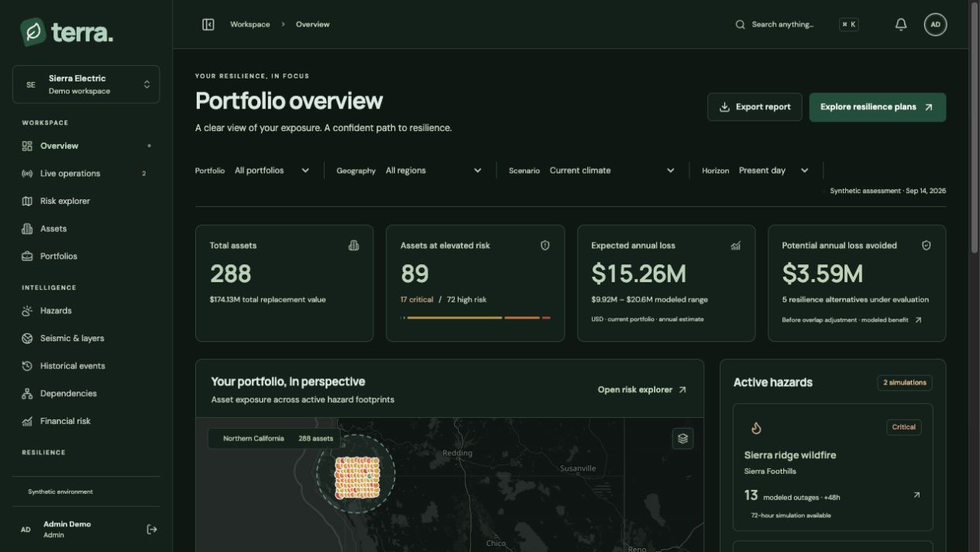
Task: Click the wildfire flame icon
Action: 756,428
